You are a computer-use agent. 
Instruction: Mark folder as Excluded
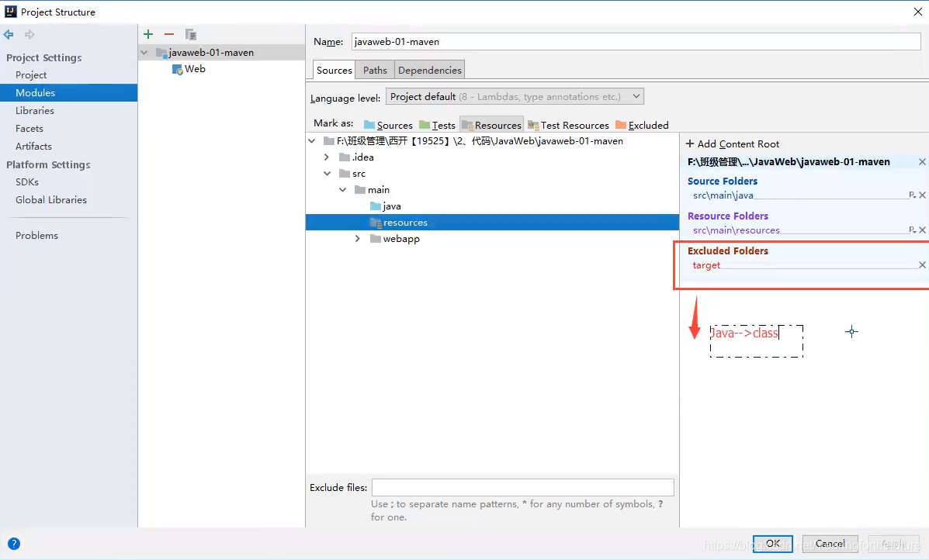643,125
